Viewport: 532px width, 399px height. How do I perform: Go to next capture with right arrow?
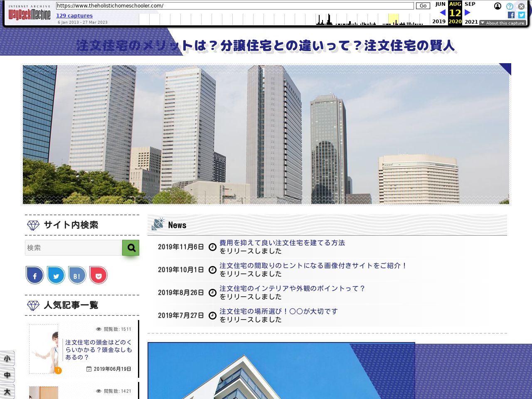[x=468, y=12]
